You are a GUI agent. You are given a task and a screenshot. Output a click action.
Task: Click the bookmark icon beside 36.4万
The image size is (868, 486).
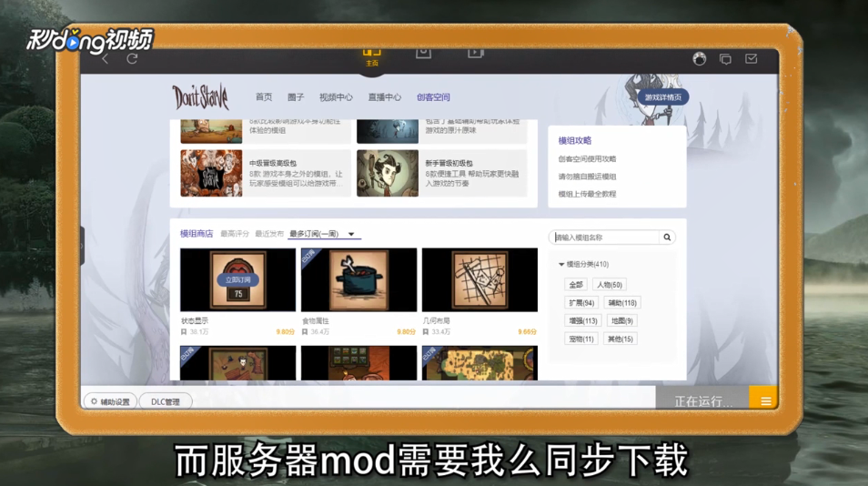click(305, 332)
